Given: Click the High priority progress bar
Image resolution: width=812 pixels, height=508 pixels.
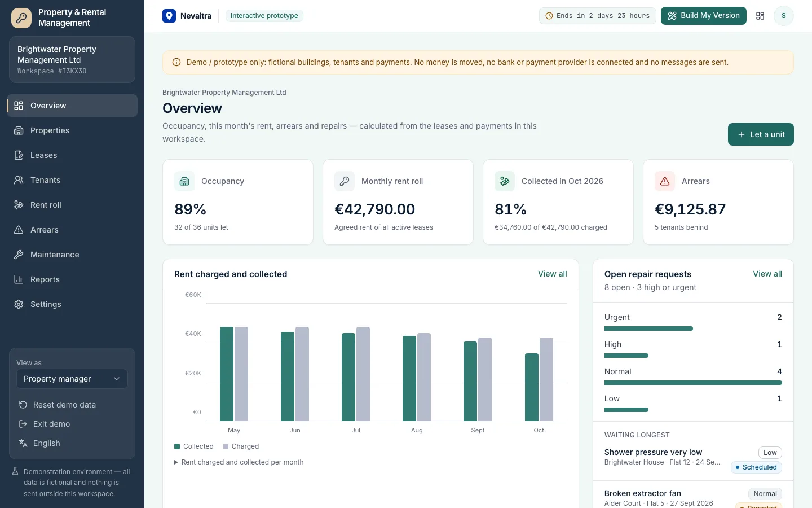Looking at the screenshot, I should coord(626,356).
